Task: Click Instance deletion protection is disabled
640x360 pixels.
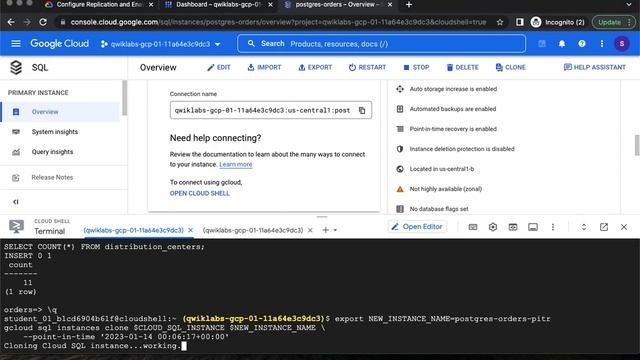Action: click(462, 149)
